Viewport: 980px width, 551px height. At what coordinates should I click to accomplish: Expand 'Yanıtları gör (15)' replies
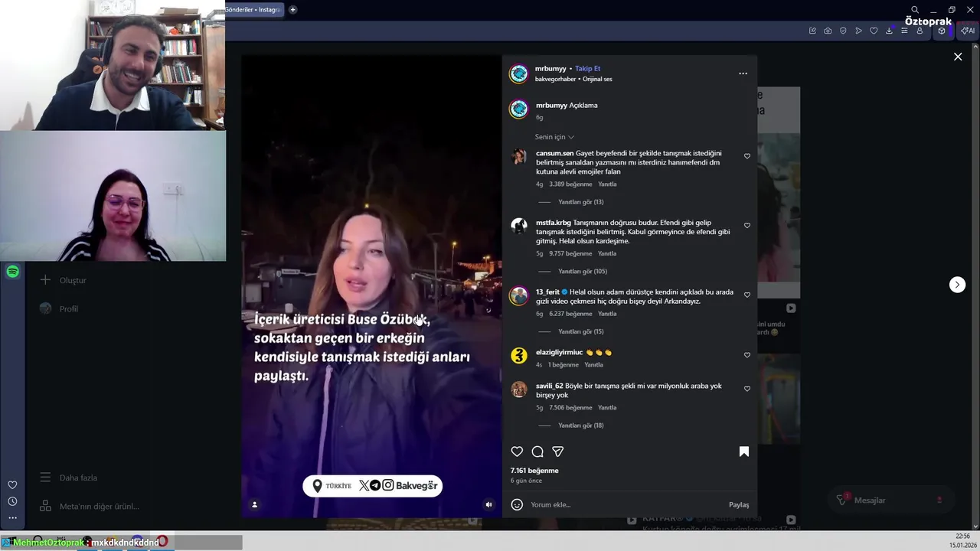(580, 331)
